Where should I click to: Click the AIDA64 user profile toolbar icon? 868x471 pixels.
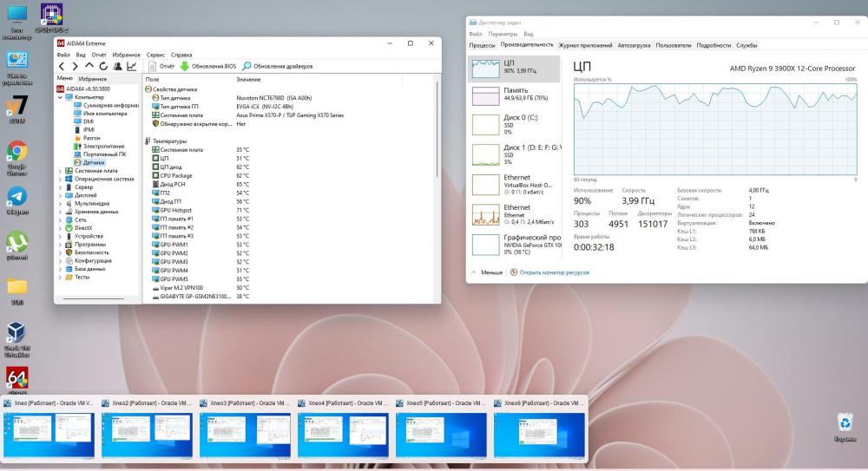tap(117, 67)
